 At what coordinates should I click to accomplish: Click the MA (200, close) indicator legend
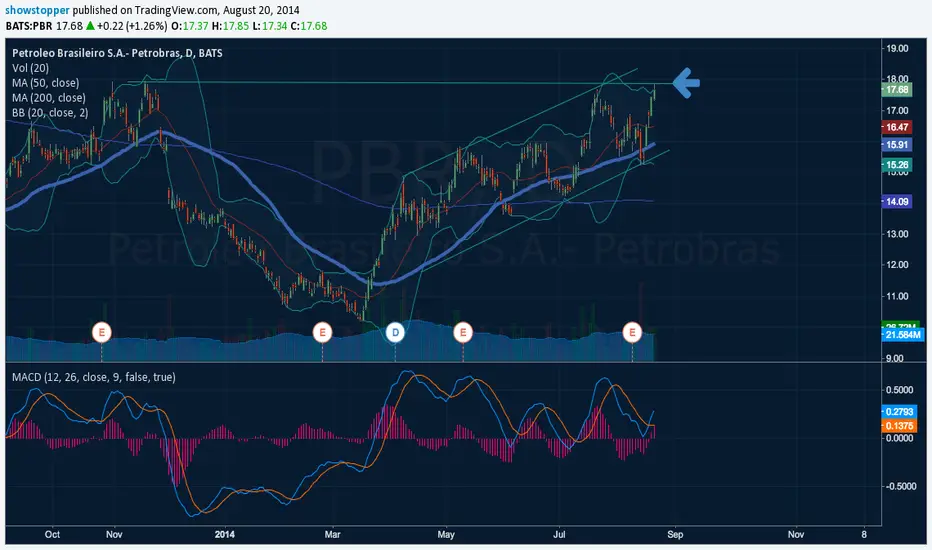pos(49,98)
